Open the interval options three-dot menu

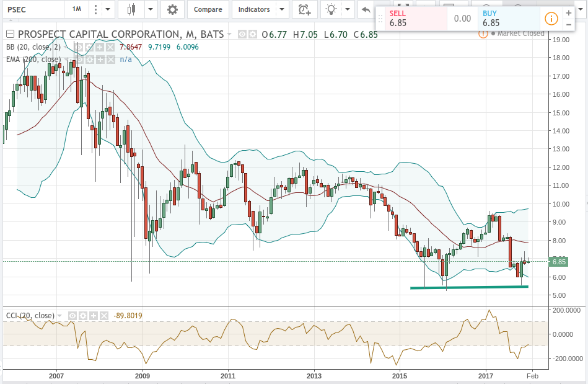coord(96,9)
